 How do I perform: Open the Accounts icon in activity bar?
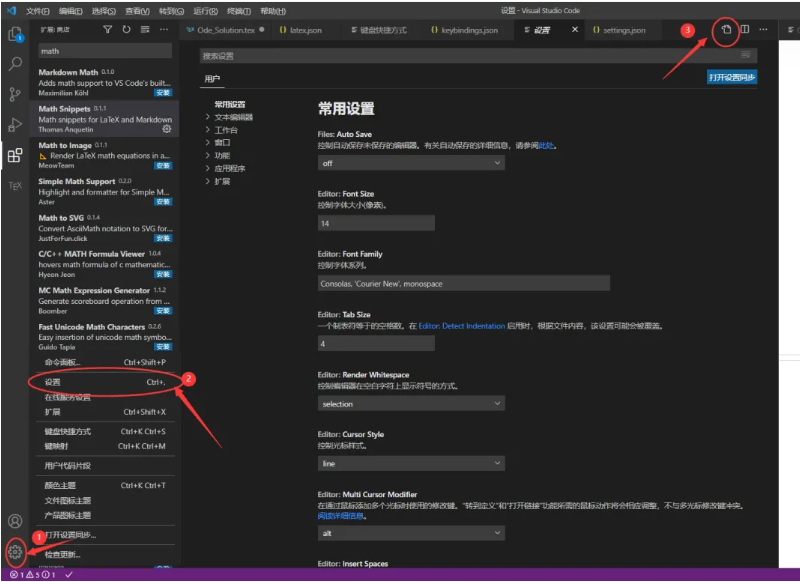point(15,521)
